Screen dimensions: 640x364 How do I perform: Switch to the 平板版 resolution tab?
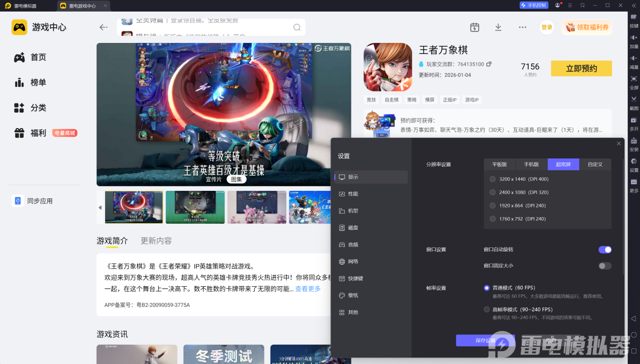[499, 165]
